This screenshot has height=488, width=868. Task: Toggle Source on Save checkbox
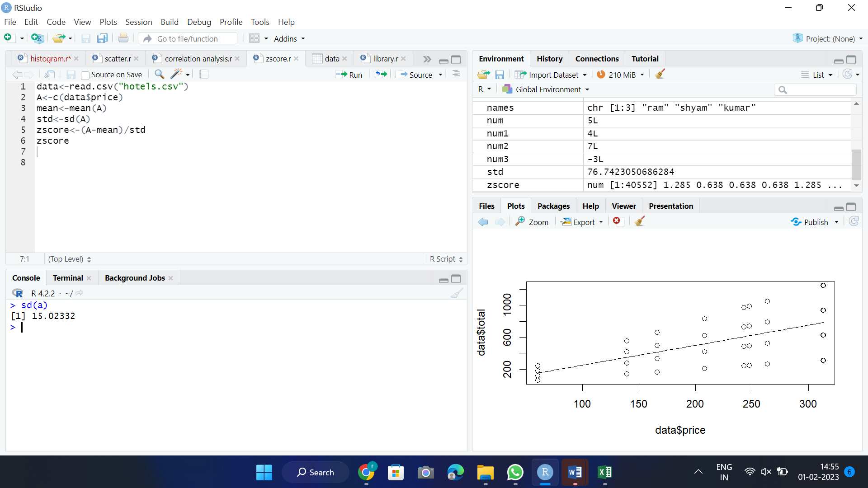(x=85, y=75)
